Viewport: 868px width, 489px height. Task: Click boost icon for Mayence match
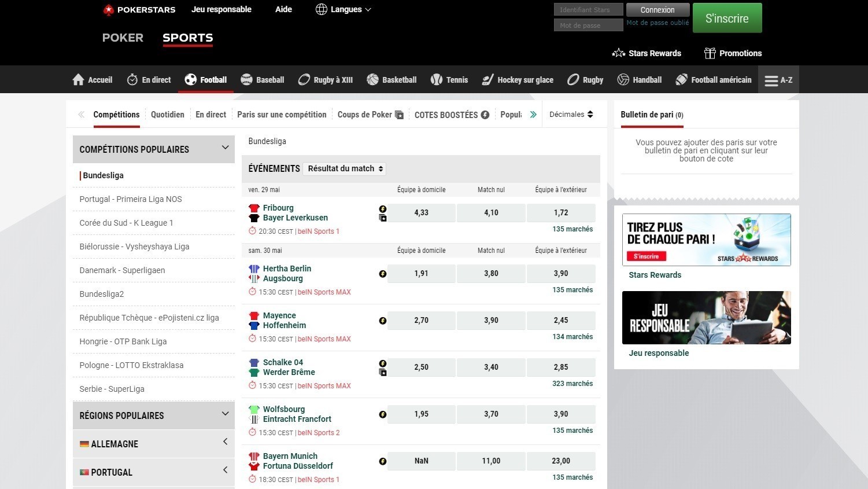pos(382,321)
